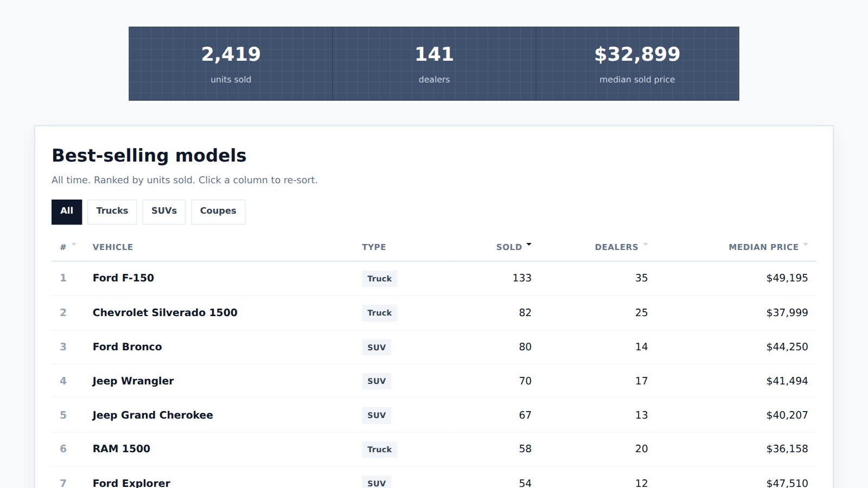Click the 35 dealers cell for F-150
Screen dimensions: 868x488
click(x=641, y=278)
